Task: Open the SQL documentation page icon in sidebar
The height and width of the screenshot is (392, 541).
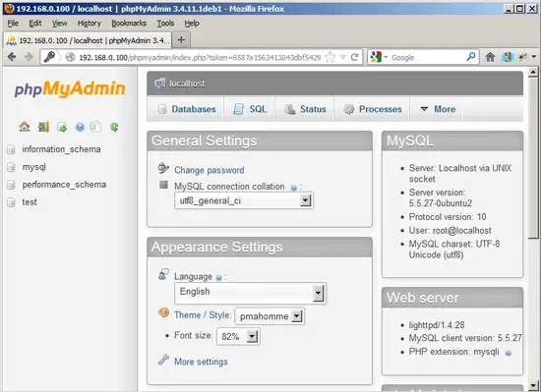Action: click(95, 127)
